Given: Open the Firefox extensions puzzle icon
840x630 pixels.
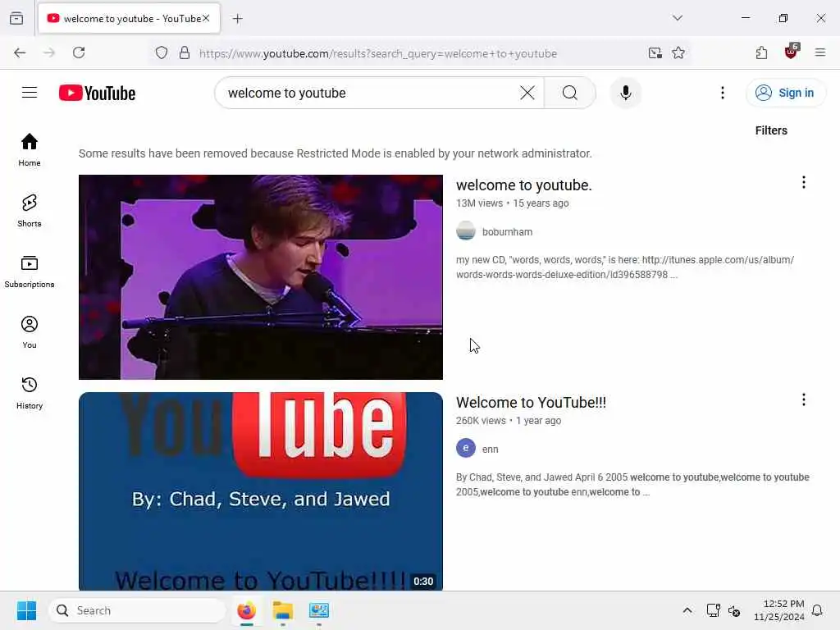Looking at the screenshot, I should point(761,52).
